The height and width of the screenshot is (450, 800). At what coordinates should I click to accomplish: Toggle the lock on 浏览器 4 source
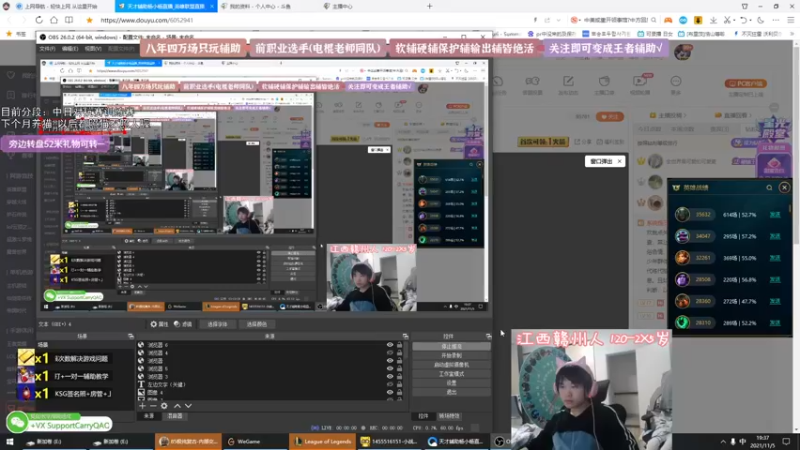pyautogui.click(x=399, y=353)
